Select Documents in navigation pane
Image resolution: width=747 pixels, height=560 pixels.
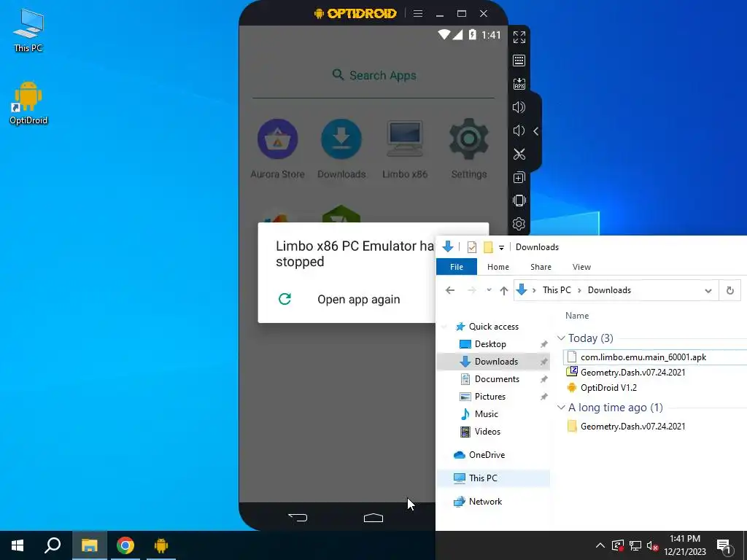497,379
